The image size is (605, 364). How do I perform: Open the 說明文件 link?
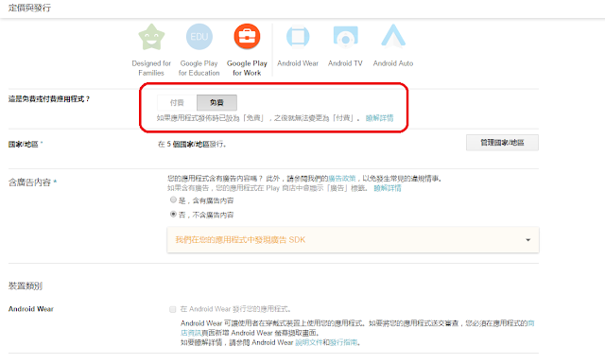[x=309, y=342]
